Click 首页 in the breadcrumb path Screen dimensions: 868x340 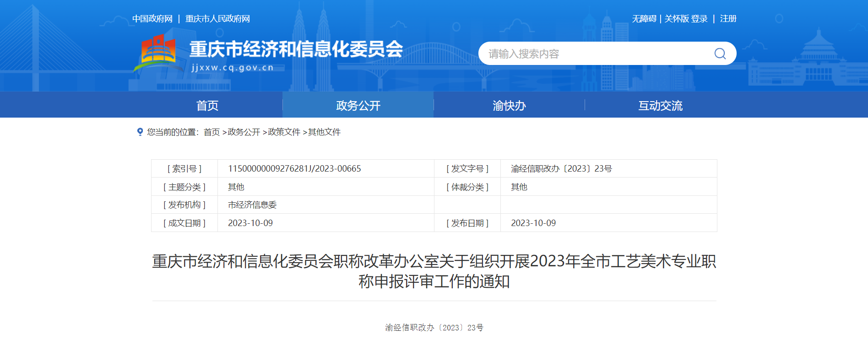[x=212, y=132]
